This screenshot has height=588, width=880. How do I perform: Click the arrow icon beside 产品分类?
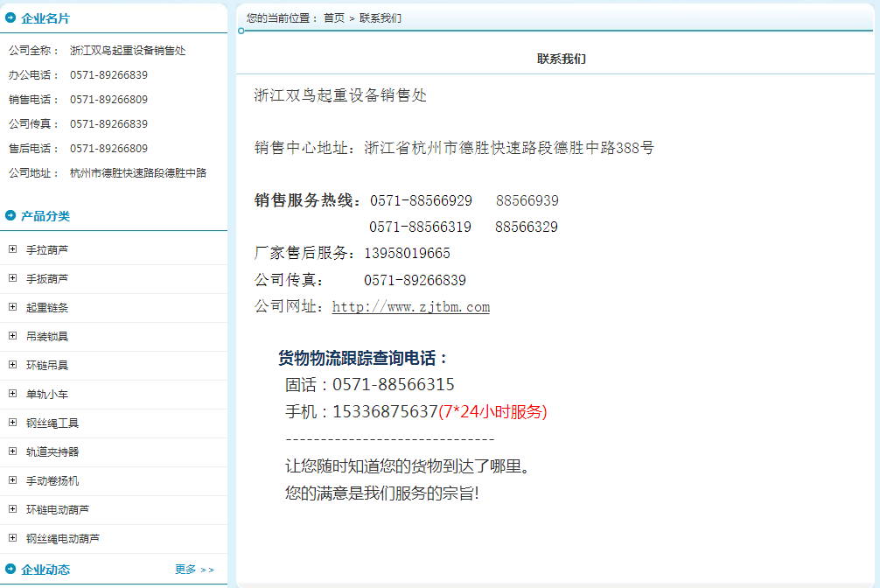10,215
